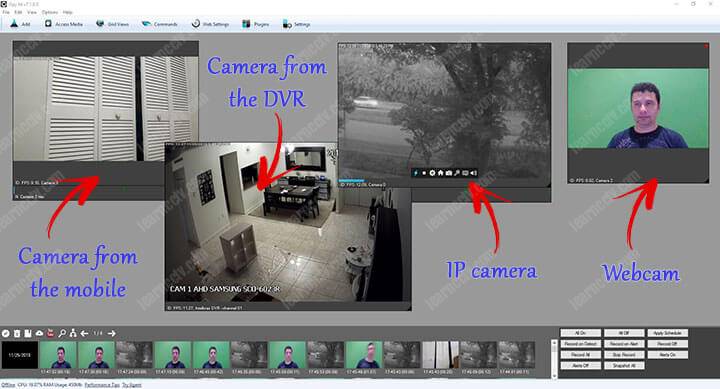Click the record dot icon on IP camera overlay
Viewport: 720px width, 389px height.
point(424,173)
